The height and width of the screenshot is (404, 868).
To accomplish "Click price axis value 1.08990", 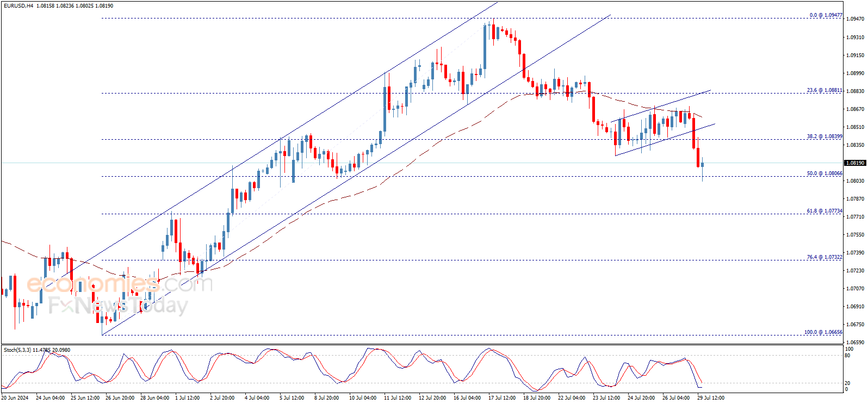I will pos(855,73).
